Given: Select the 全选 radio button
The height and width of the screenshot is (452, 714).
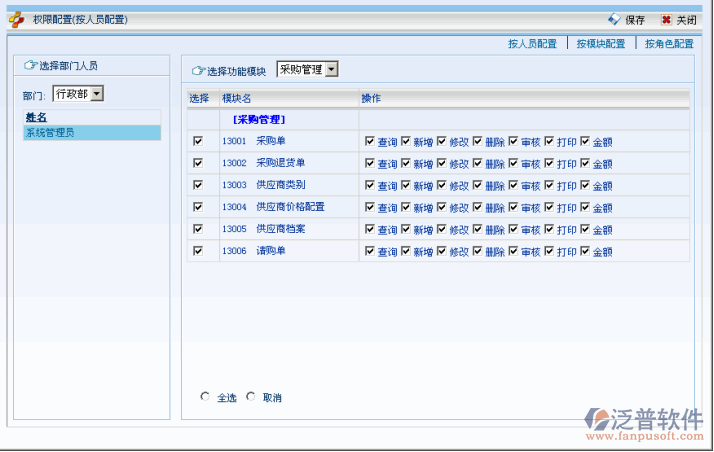Looking at the screenshot, I should point(205,396).
